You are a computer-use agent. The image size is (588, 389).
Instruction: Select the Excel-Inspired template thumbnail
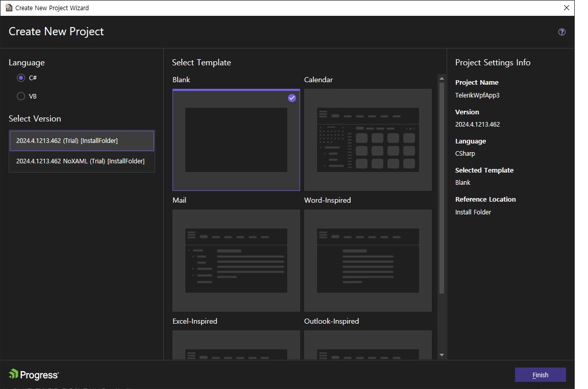tap(236, 345)
